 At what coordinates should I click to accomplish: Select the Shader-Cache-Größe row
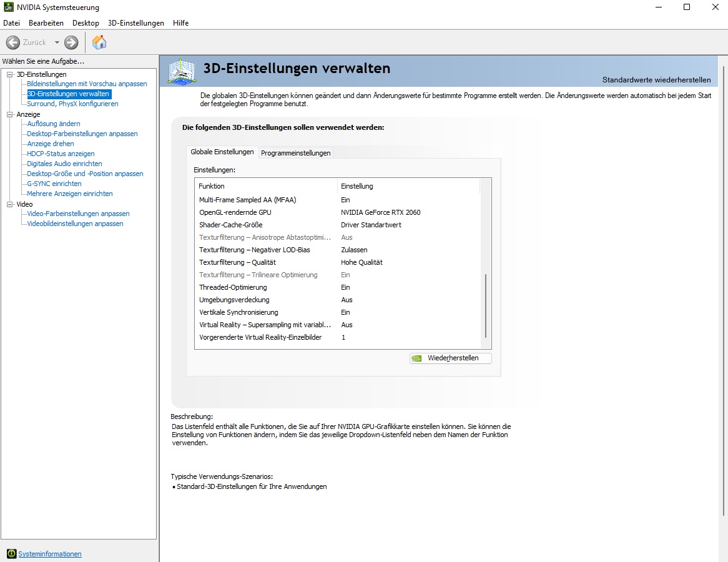[x=337, y=225]
